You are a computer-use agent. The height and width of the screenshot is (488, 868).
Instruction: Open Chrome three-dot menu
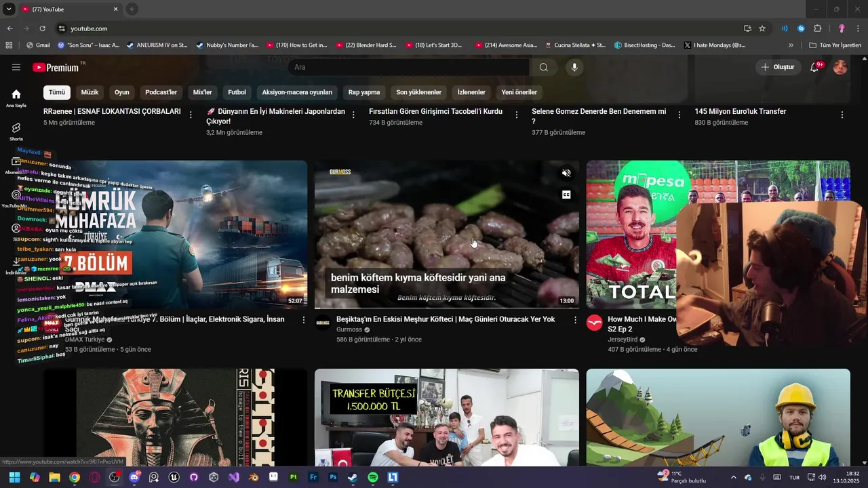point(859,28)
